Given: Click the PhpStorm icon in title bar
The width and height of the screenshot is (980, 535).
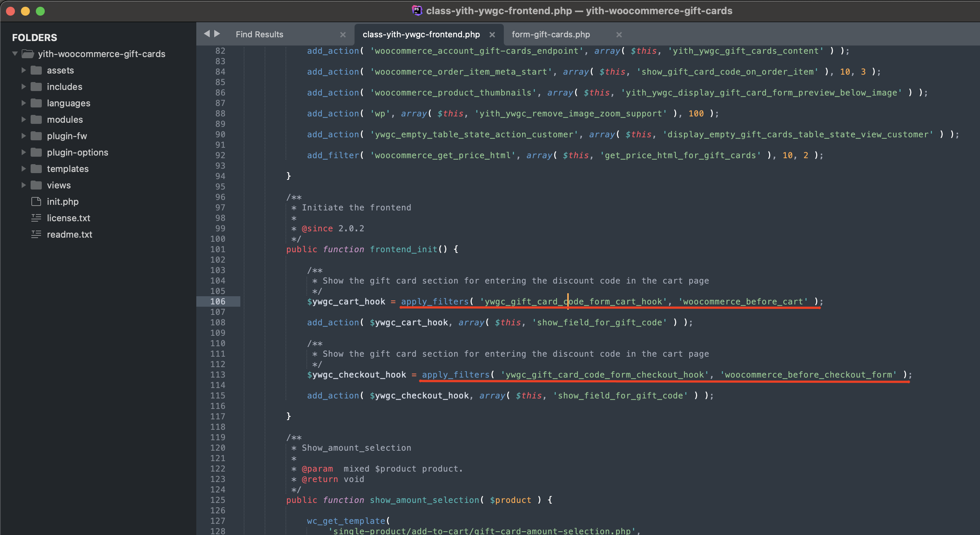Looking at the screenshot, I should (417, 10).
